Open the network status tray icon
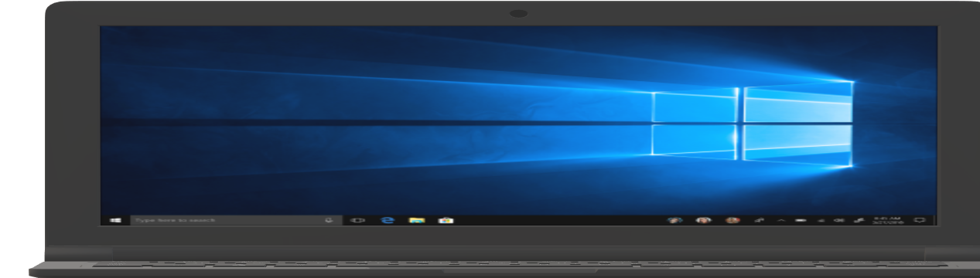 pyautogui.click(x=821, y=220)
